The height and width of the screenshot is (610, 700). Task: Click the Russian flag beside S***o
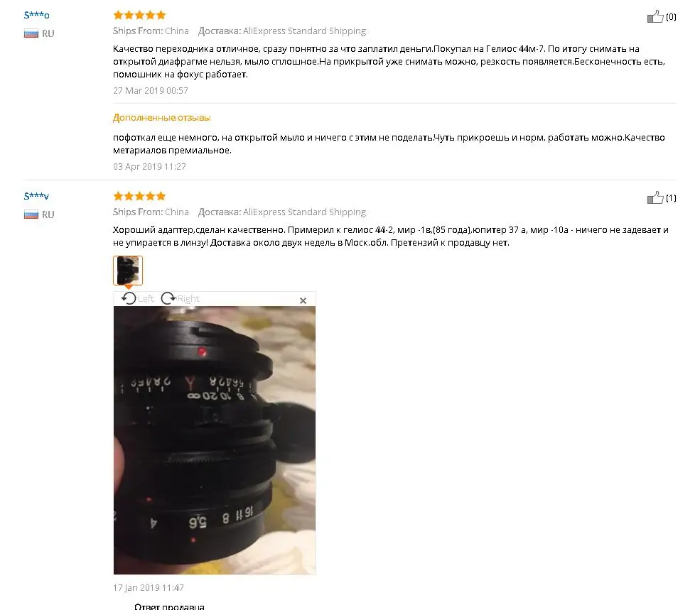pyautogui.click(x=31, y=33)
